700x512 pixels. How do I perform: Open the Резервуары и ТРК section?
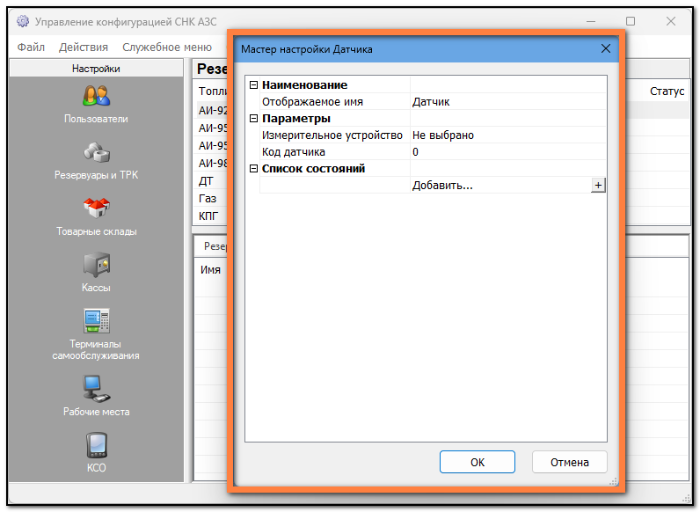(x=96, y=161)
